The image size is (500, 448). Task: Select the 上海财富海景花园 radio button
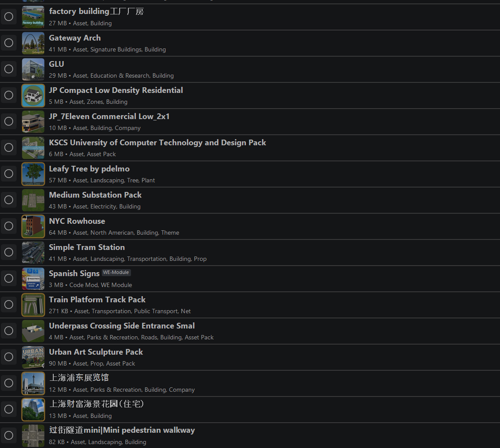coord(9,409)
